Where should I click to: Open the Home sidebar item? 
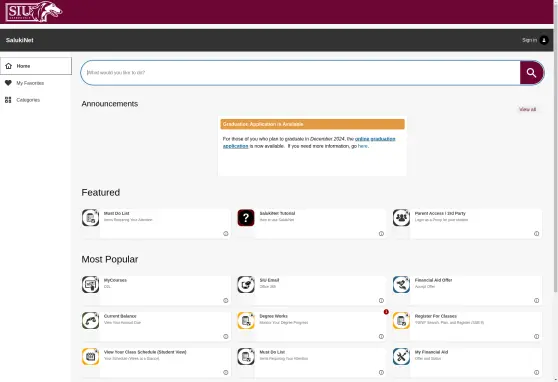(x=36, y=66)
